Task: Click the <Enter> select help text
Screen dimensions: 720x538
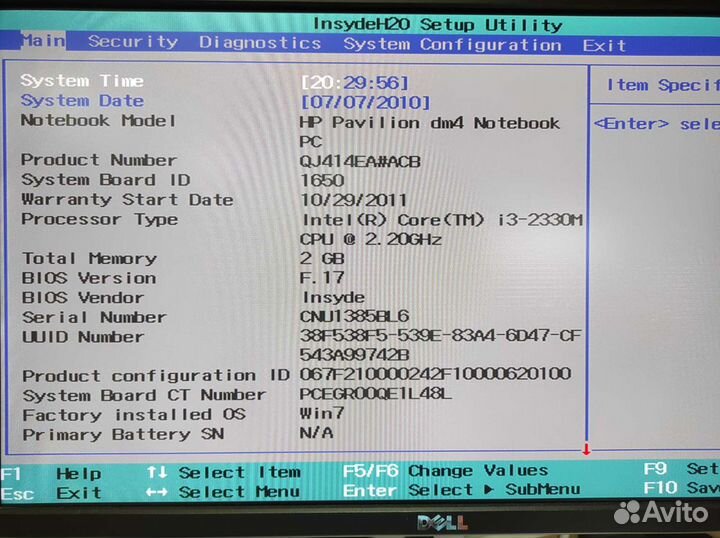Action: pyautogui.click(x=657, y=124)
